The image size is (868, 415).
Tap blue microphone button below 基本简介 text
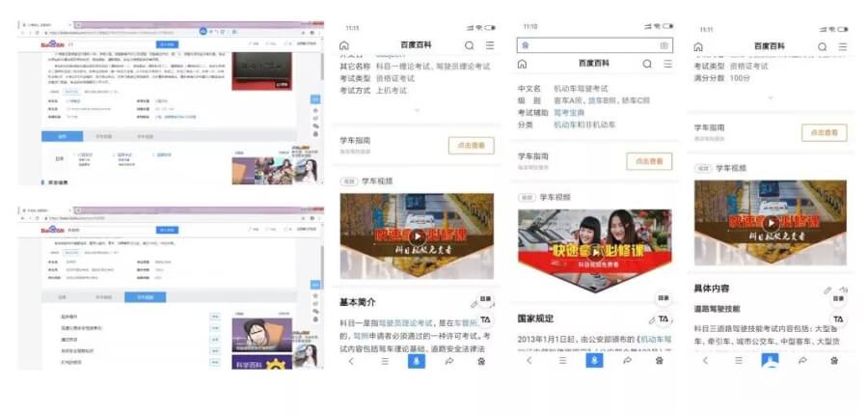(416, 361)
